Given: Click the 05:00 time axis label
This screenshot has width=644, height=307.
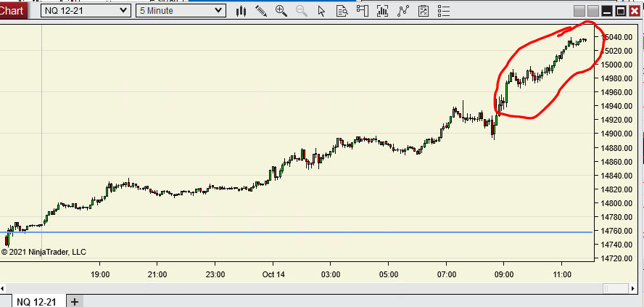Looking at the screenshot, I should click(389, 274).
